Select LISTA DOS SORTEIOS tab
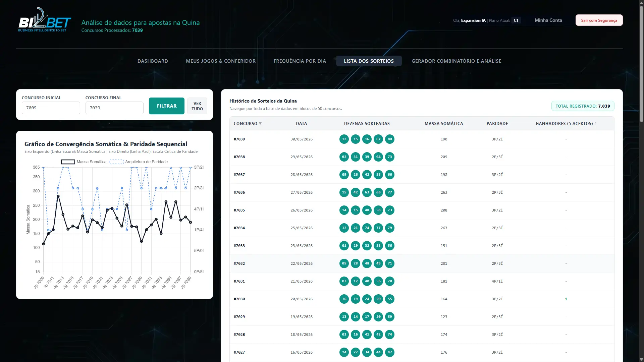Screen dimensions: 644x362 [369, 61]
